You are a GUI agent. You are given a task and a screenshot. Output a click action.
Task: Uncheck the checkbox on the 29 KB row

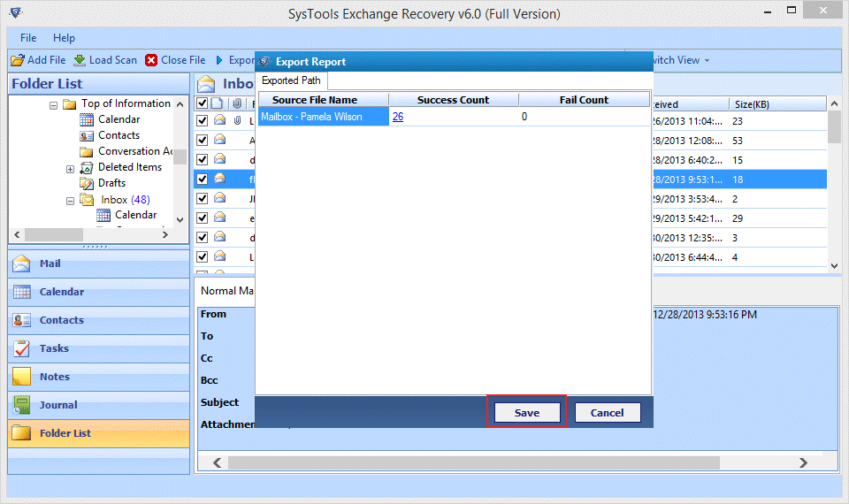pyautogui.click(x=202, y=218)
